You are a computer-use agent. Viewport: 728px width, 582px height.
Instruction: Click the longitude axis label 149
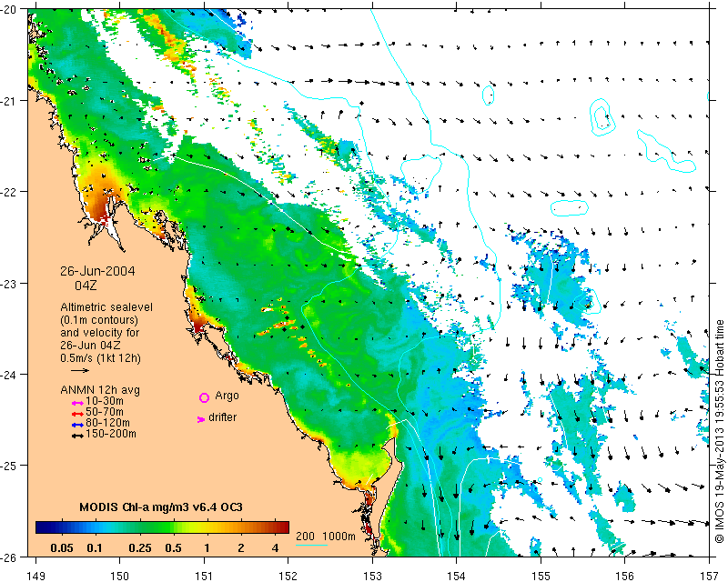(x=36, y=576)
